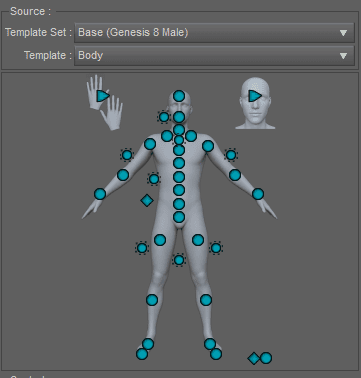Click the diamond node beside the screen-left hip
Screen dimensions: 361x378
tap(147, 201)
